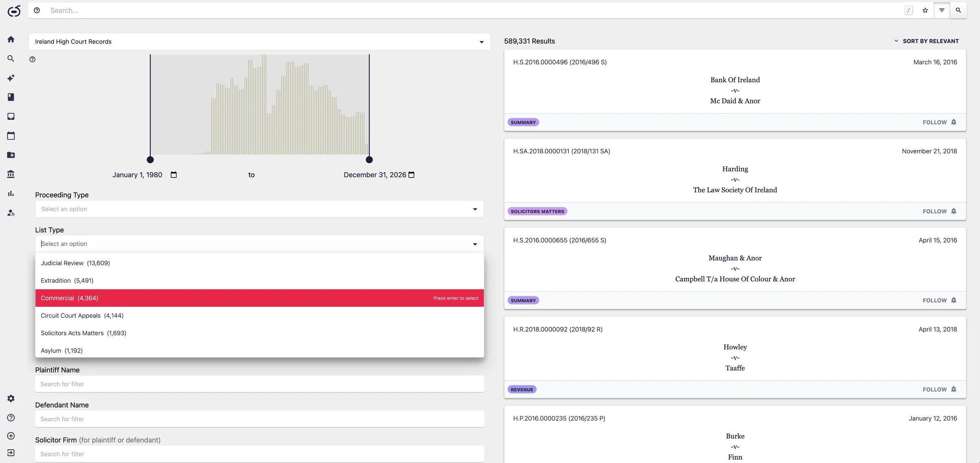Click the start date slider handle
980x463 pixels.
pyautogui.click(x=150, y=160)
